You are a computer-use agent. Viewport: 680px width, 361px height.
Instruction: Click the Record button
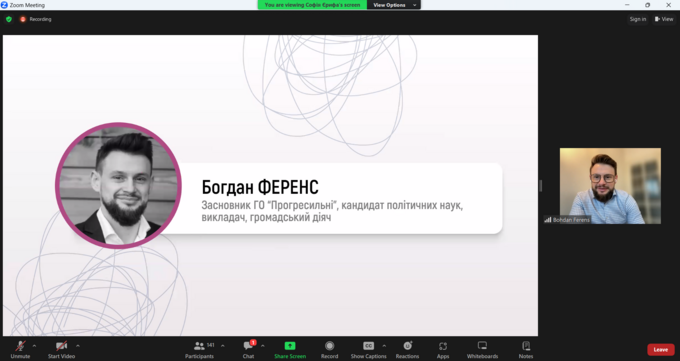click(329, 350)
